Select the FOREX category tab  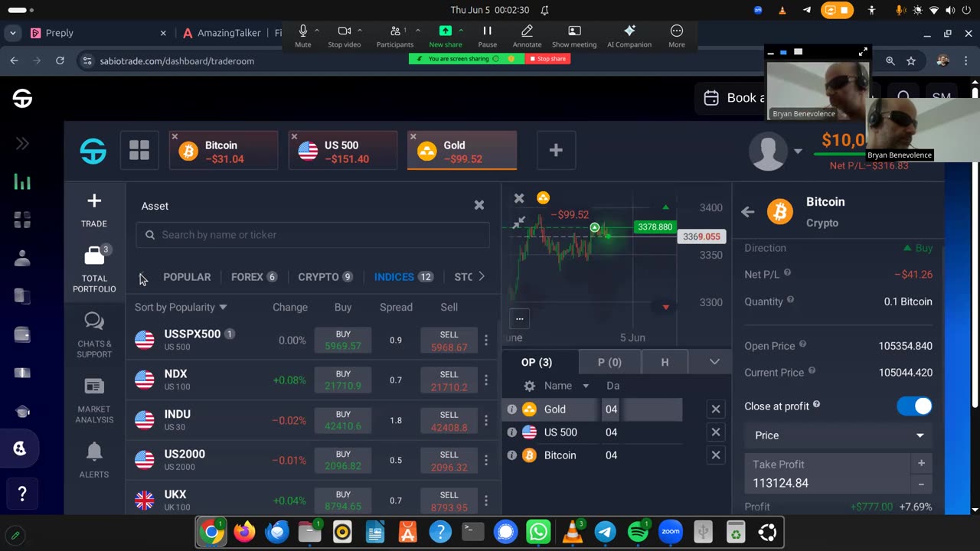254,277
